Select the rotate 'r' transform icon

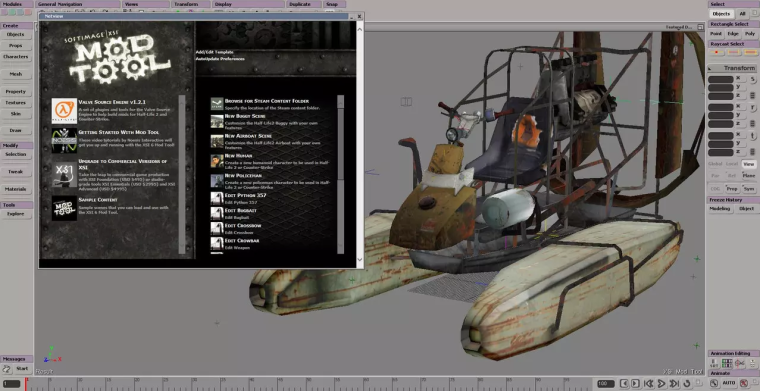(x=753, y=107)
